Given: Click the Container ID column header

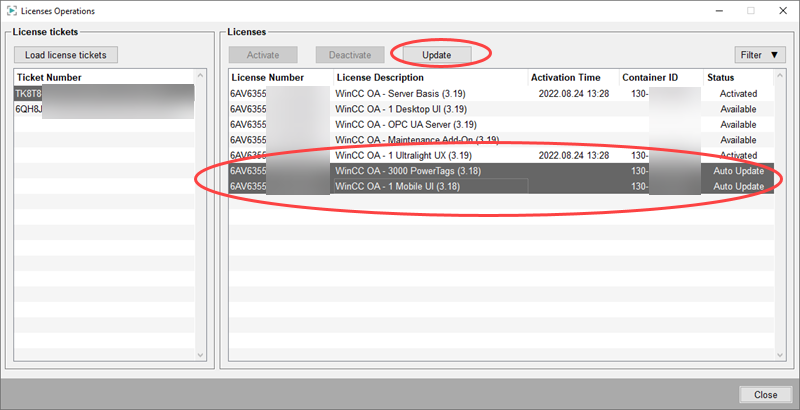Looking at the screenshot, I should (x=662, y=78).
